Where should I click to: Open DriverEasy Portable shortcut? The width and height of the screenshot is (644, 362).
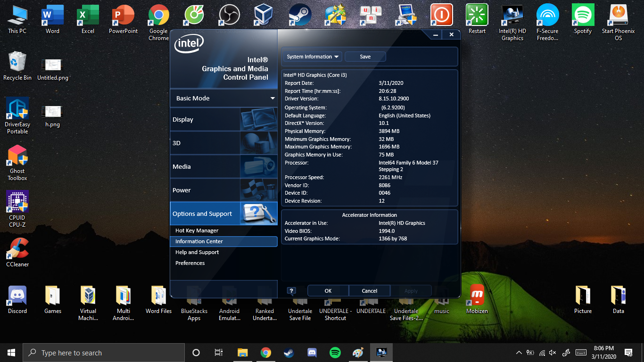pos(17,116)
